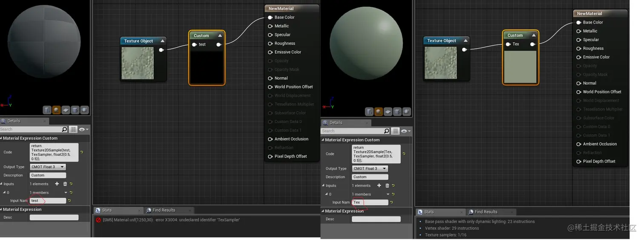Add input element with plus icon, right panel
The height and width of the screenshot is (240, 644).
[x=379, y=185]
